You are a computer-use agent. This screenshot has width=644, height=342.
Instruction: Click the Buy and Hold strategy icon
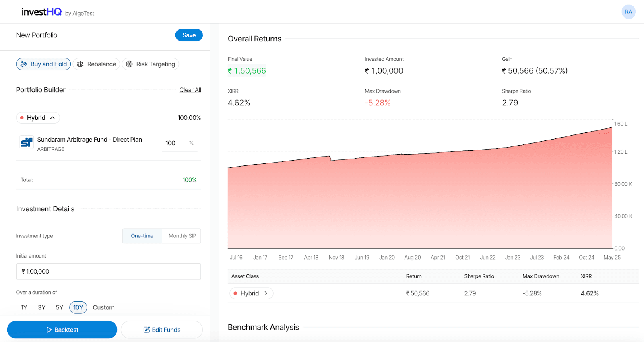click(x=24, y=64)
